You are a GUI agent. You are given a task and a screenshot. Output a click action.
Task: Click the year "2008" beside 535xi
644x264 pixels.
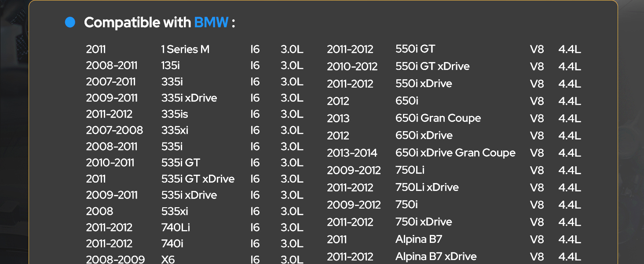coord(99,211)
